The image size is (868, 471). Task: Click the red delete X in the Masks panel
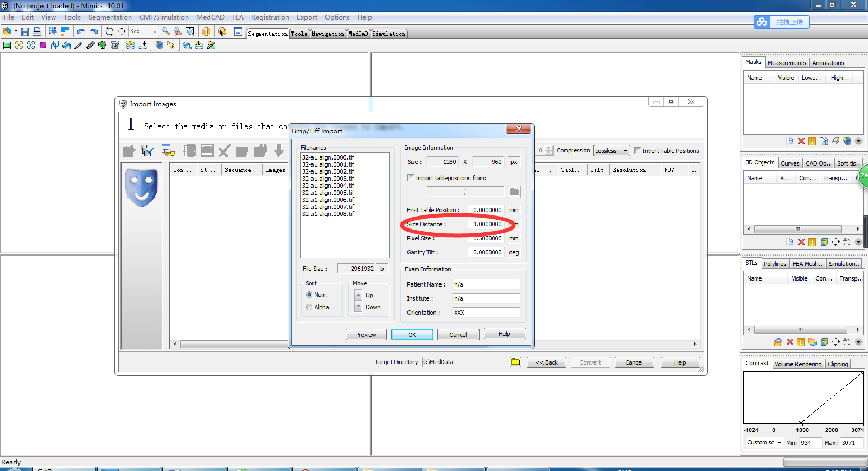(x=801, y=141)
